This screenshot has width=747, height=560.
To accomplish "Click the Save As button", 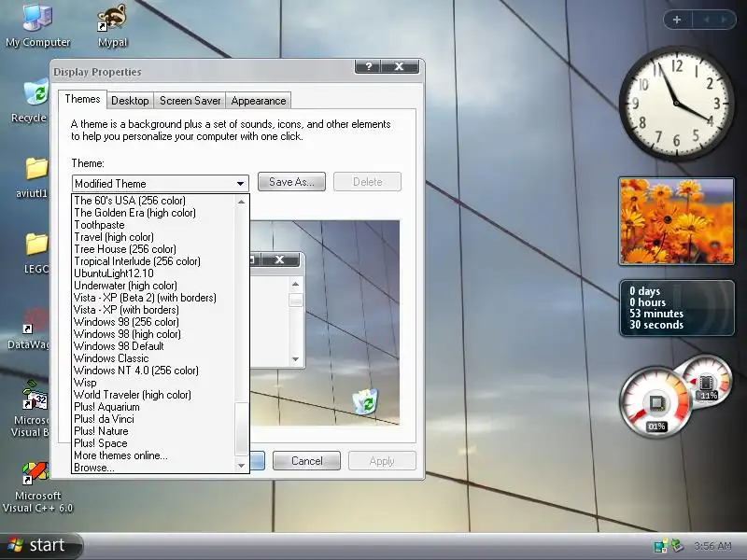I will pyautogui.click(x=291, y=182).
